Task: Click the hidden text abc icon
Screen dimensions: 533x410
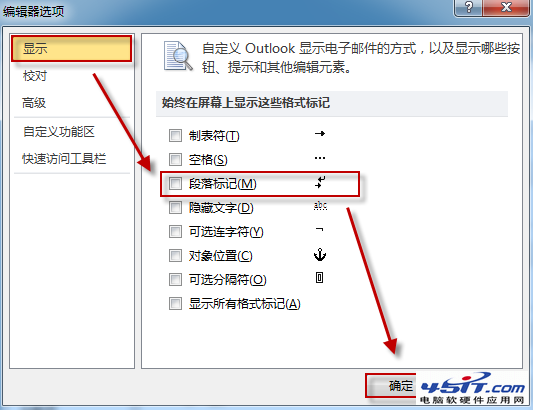Action: pyautogui.click(x=320, y=206)
